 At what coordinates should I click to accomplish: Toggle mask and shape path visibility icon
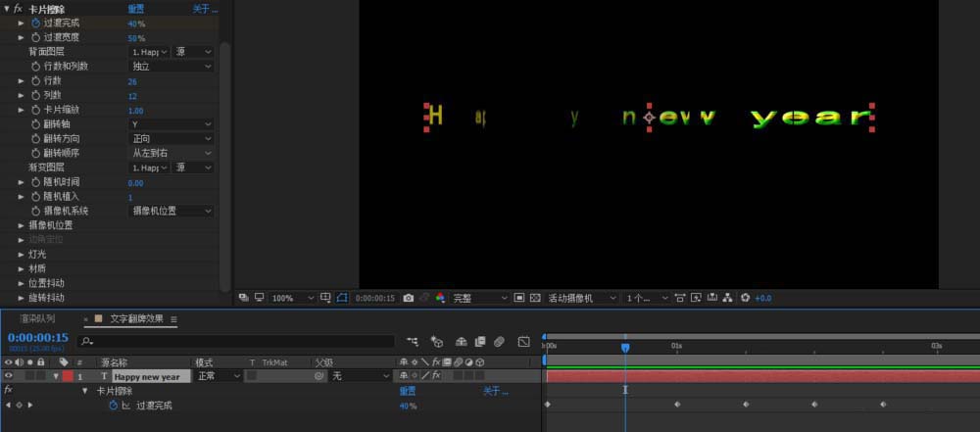click(342, 298)
